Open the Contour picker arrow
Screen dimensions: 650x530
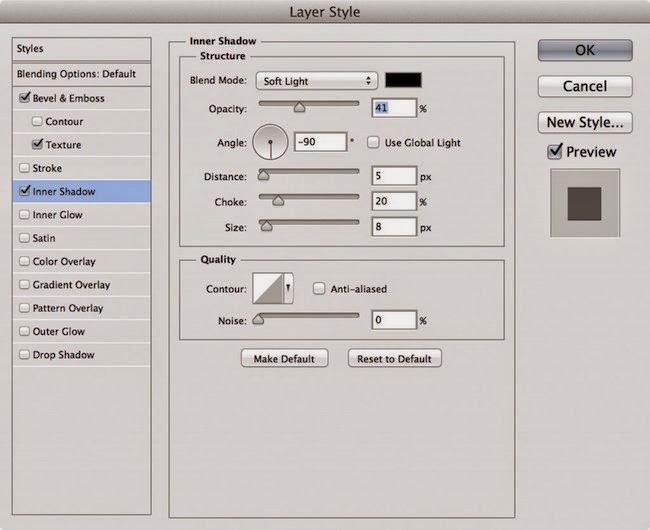point(289,288)
